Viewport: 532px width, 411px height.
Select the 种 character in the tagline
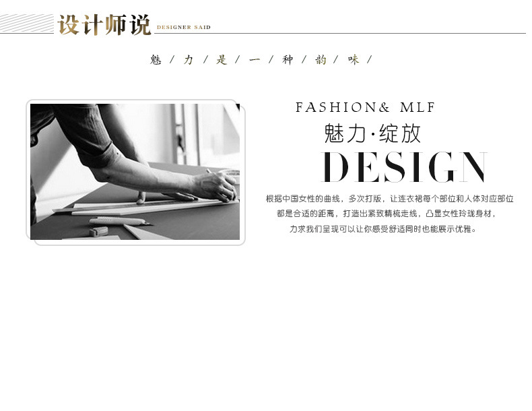[288, 60]
